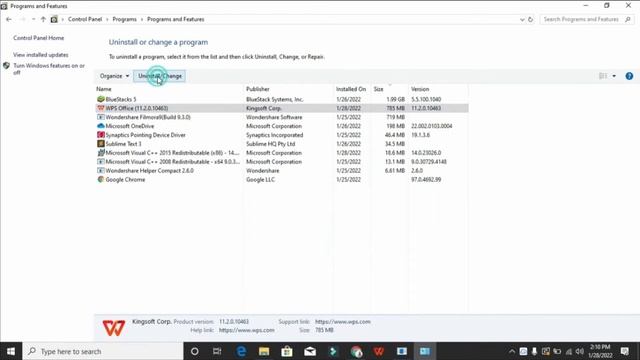640x360 pixels.
Task: Click Kingsoft Corp. publisher cell
Action: [x=264, y=108]
